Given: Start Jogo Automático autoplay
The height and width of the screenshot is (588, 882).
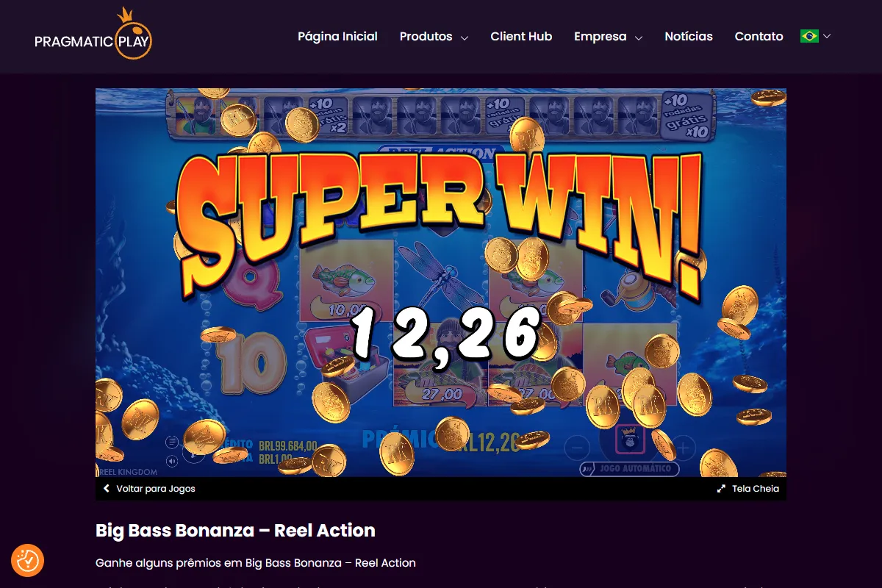Looking at the screenshot, I should [x=629, y=468].
